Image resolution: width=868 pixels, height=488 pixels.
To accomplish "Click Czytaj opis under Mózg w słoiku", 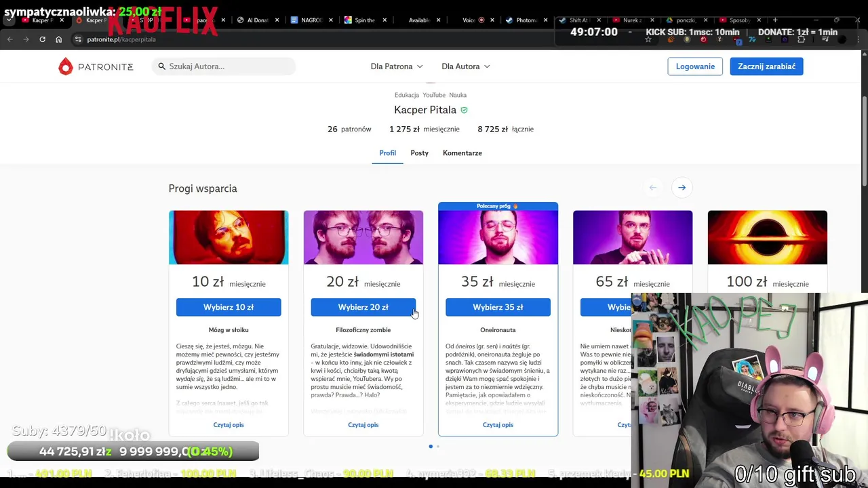I will [229, 425].
